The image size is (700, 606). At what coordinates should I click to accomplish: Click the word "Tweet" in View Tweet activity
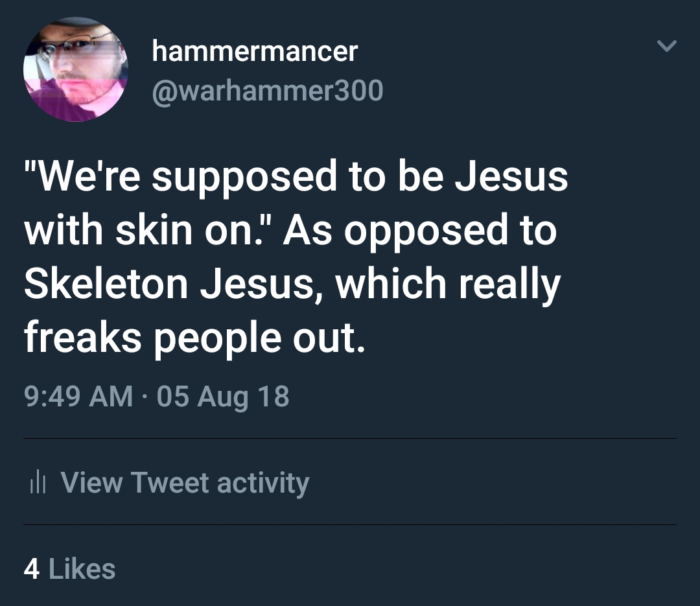point(170,483)
